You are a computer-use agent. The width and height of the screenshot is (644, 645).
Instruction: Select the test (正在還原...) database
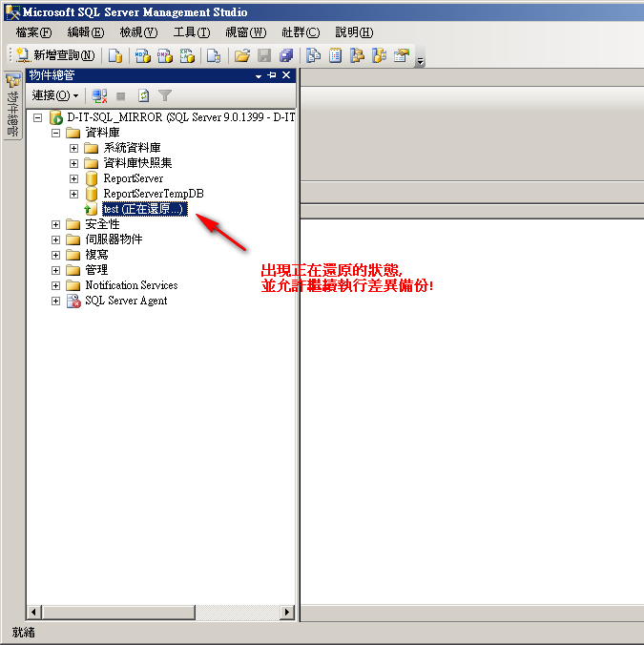click(x=144, y=209)
